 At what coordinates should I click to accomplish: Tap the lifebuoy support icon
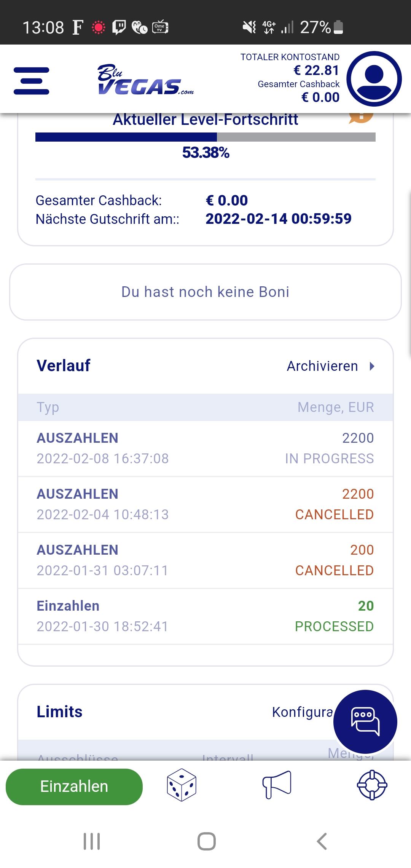coord(372,785)
